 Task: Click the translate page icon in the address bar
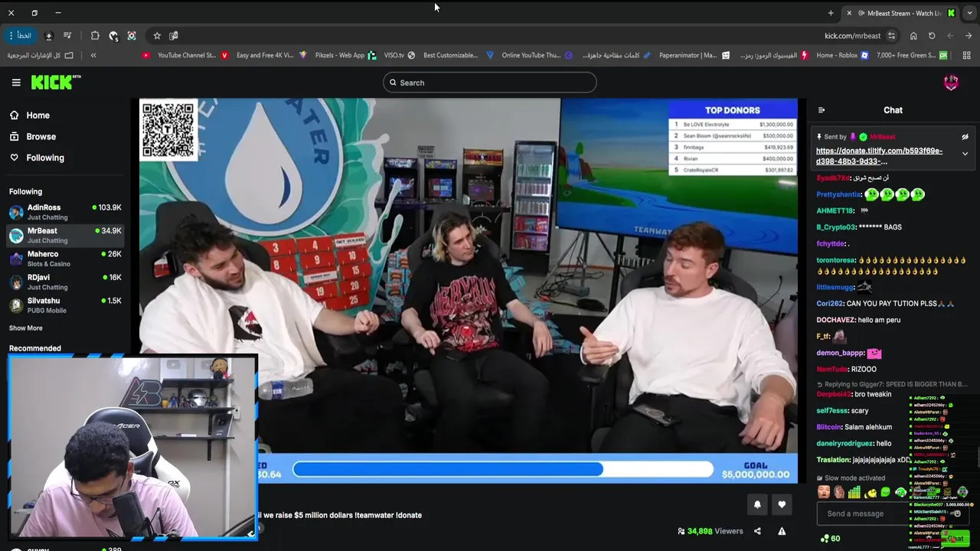pyautogui.click(x=174, y=36)
